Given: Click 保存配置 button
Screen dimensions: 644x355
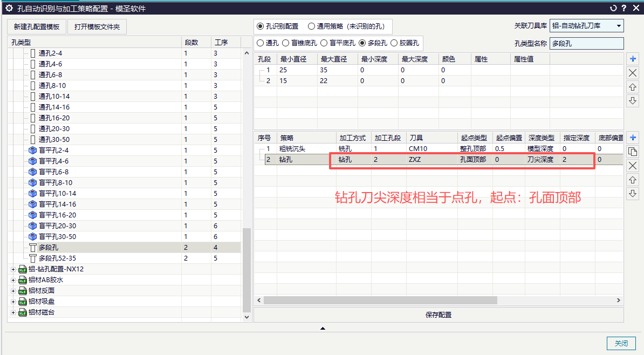Looking at the screenshot, I should (x=439, y=315).
